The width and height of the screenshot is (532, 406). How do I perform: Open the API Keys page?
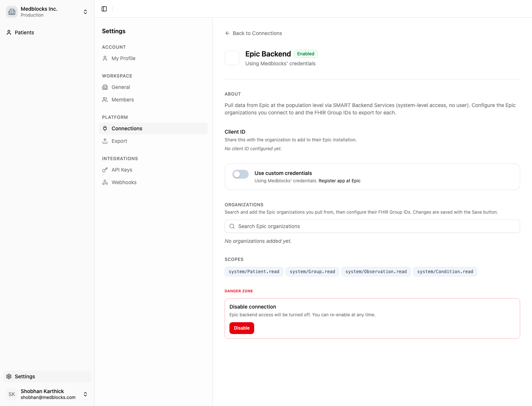click(153, 170)
